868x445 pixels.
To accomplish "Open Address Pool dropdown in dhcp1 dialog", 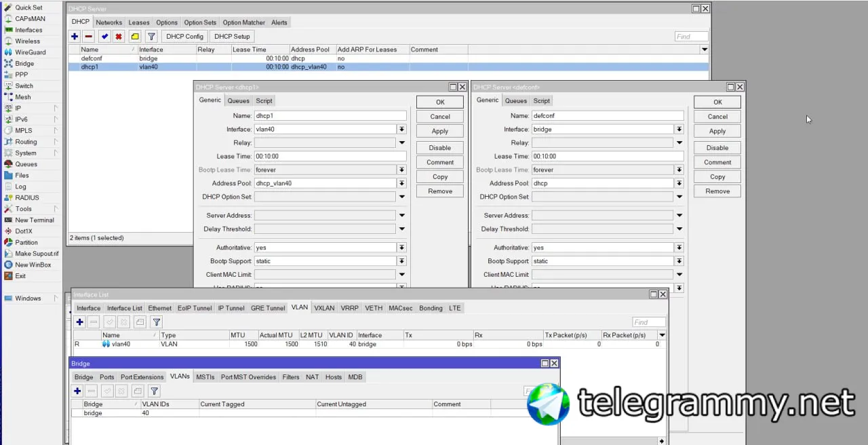I will pos(401,184).
